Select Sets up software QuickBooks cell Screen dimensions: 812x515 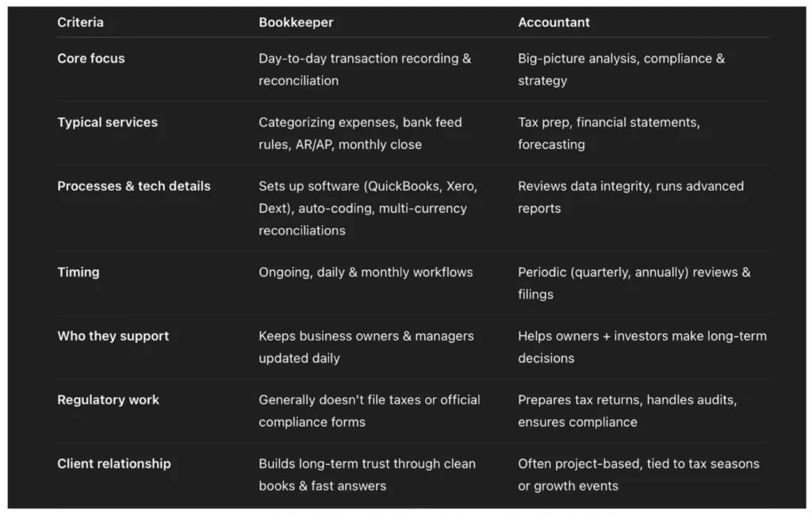click(368, 208)
